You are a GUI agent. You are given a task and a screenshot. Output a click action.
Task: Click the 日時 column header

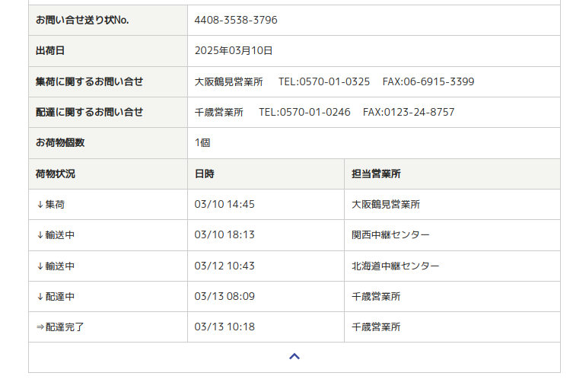[x=205, y=174]
